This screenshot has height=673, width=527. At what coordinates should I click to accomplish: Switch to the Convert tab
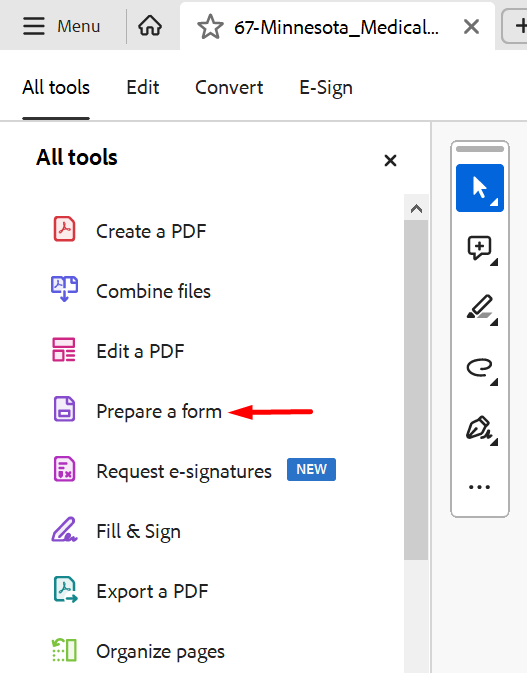(x=229, y=88)
